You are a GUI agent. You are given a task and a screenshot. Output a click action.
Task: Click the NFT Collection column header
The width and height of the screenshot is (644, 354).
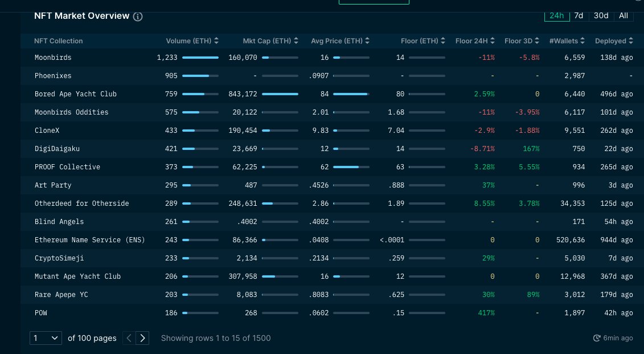[58, 40]
